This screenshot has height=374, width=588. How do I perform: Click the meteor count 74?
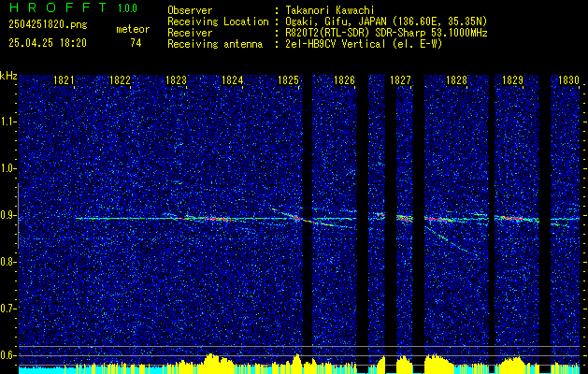[136, 43]
